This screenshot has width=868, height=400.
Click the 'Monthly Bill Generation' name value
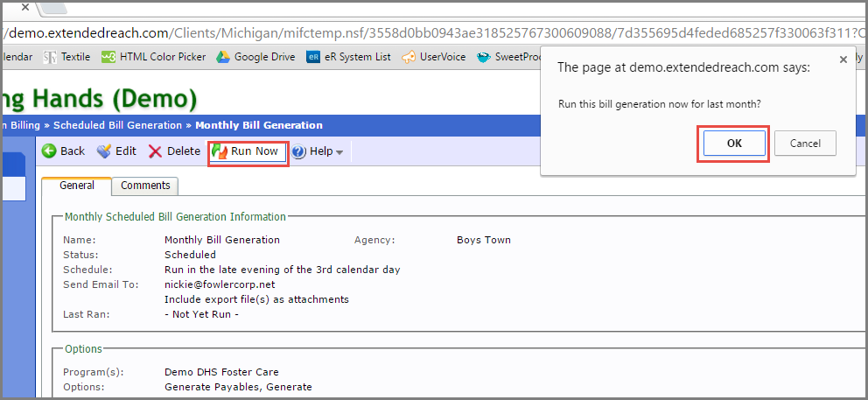[x=222, y=240]
